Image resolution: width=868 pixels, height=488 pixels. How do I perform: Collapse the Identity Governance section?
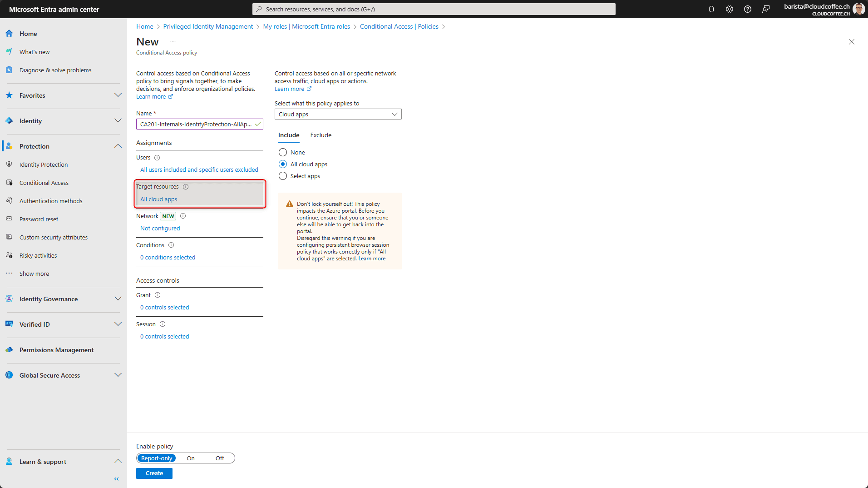[118, 299]
